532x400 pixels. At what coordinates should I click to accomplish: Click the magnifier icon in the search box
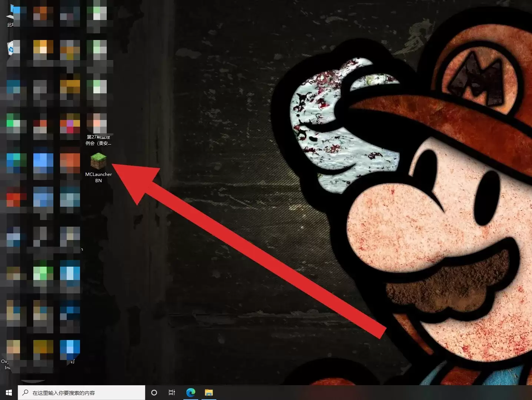25,393
